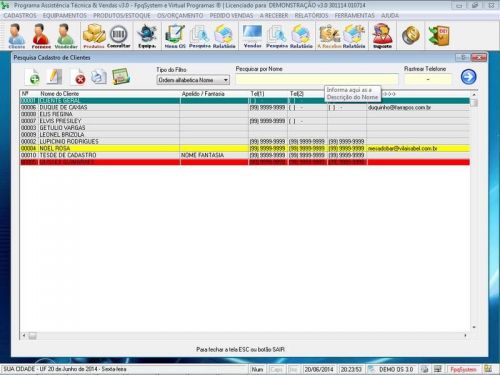Click the Tel(2) column header

tap(297, 94)
